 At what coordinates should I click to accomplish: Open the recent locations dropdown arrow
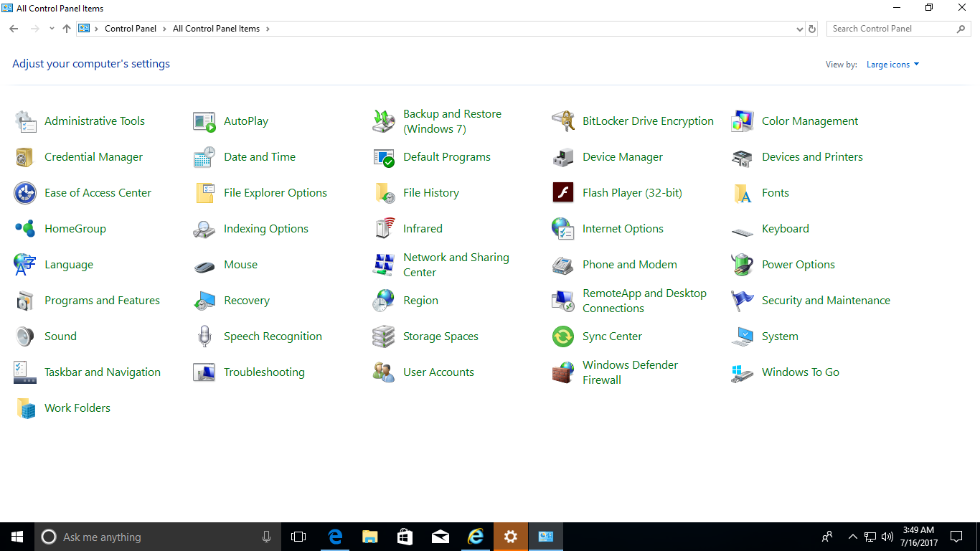[x=52, y=29]
